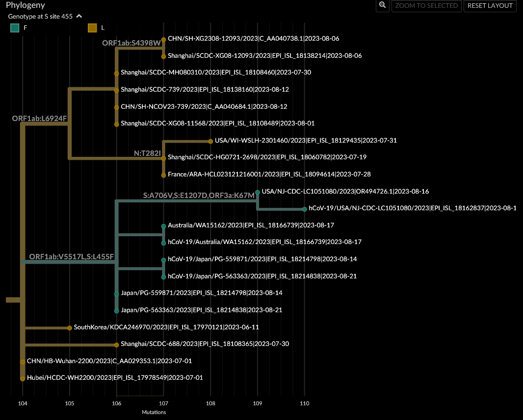This screenshot has width=523, height=420.
Task: Click the France/ARA-HCL023121216001 tip label
Action: click(x=269, y=174)
